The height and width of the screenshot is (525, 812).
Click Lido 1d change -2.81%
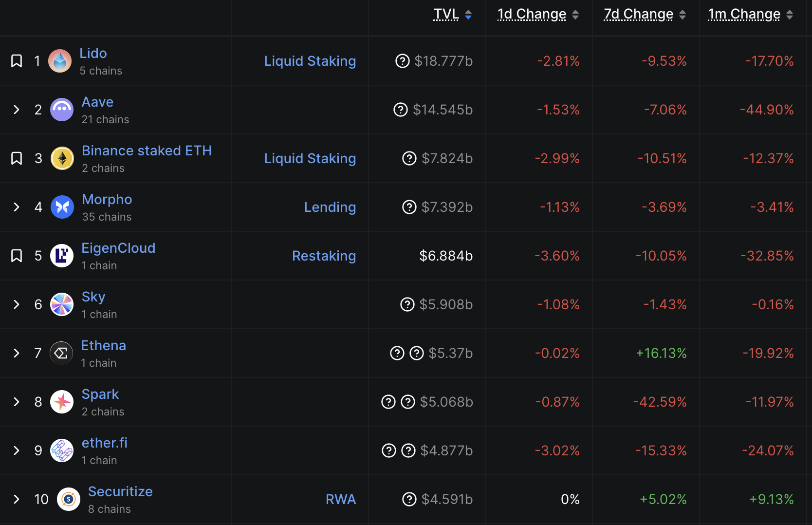[x=558, y=61]
